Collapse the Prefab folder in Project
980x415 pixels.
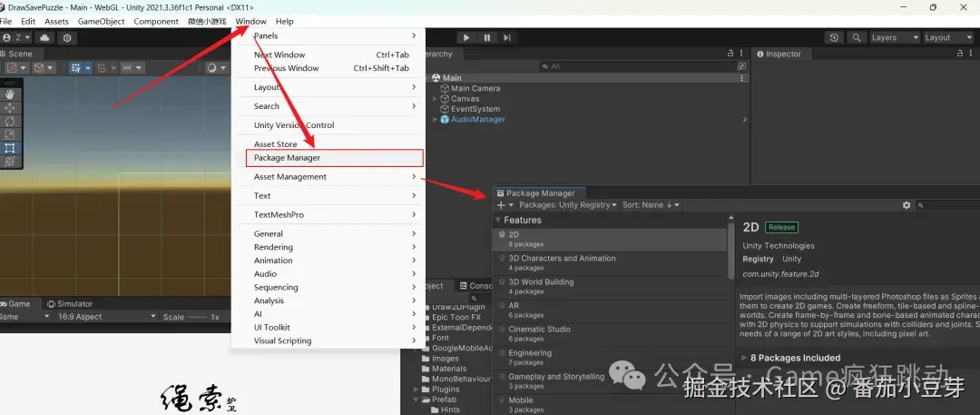coord(416,400)
